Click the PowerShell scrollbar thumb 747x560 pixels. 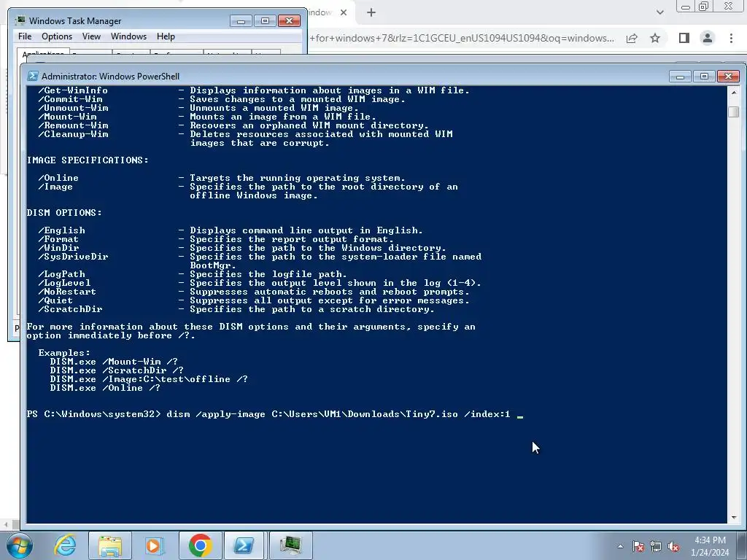tap(734, 112)
